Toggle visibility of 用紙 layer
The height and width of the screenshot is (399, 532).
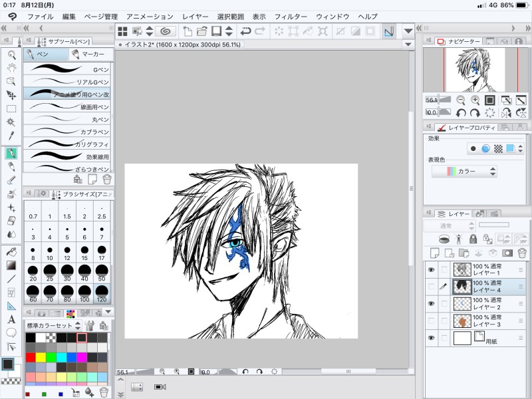[431, 338]
